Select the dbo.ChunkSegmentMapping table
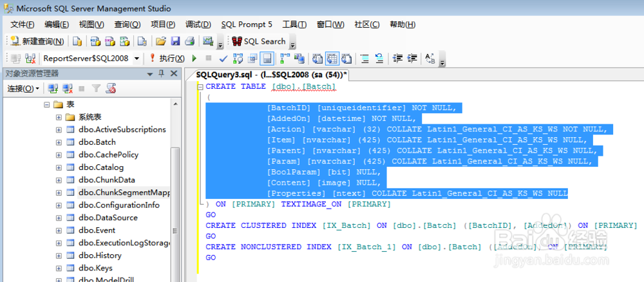Viewport: 644px width, 282px height. point(124,193)
